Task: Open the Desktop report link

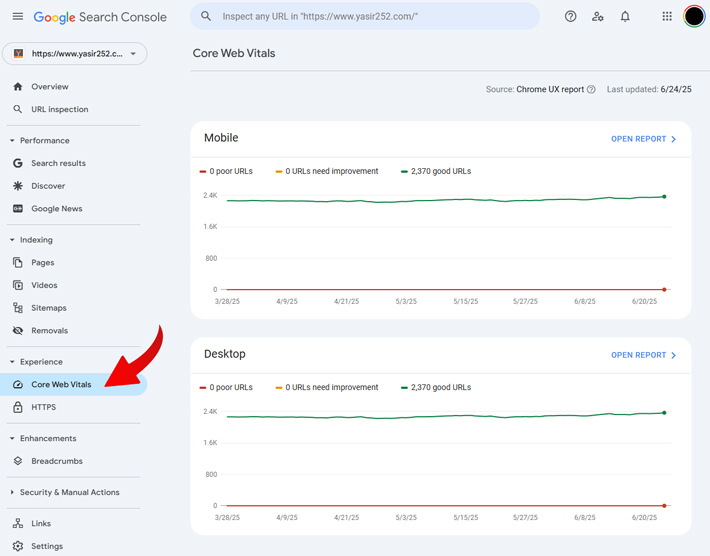Action: (x=643, y=355)
